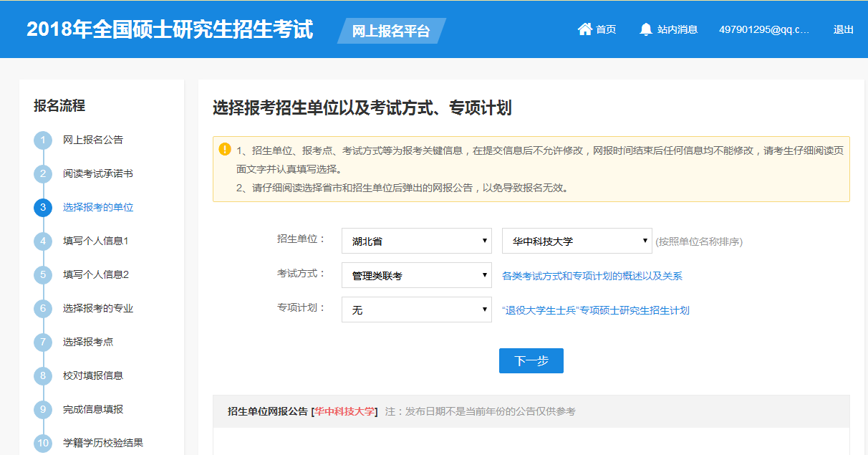This screenshot has height=455, width=868.
Task: Select step 10 numbered circle
Action: 43,443
